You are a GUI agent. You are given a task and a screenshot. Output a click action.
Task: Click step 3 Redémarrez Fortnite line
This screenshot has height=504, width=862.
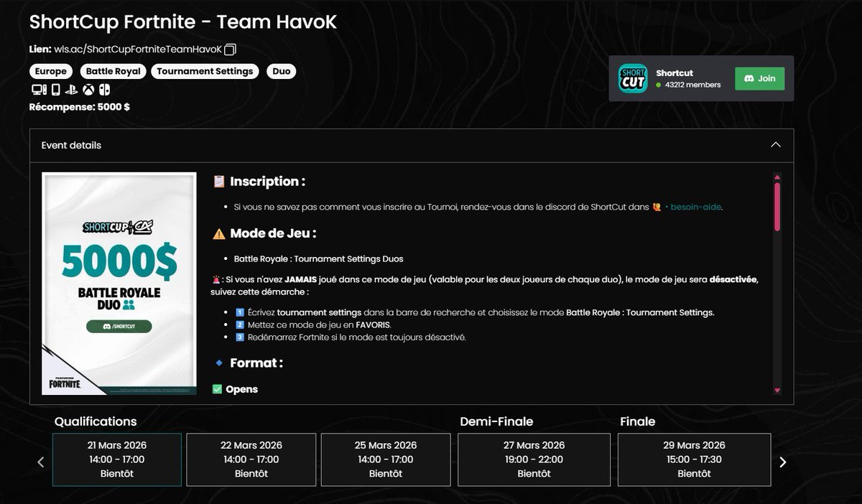click(350, 337)
